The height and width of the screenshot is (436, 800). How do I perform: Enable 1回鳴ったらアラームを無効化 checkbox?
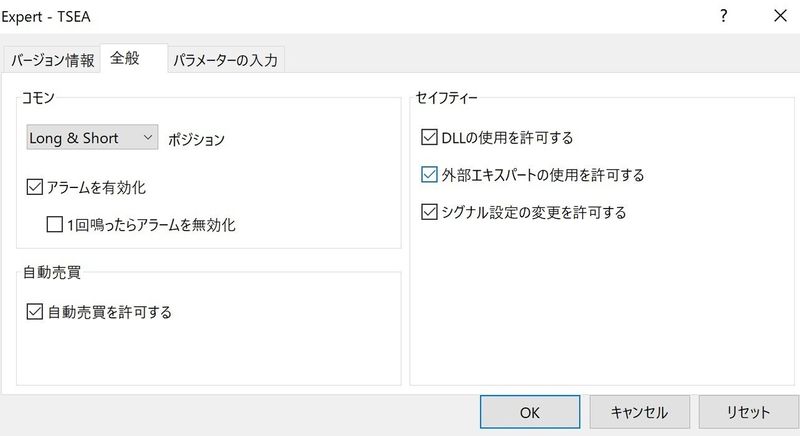(55, 224)
